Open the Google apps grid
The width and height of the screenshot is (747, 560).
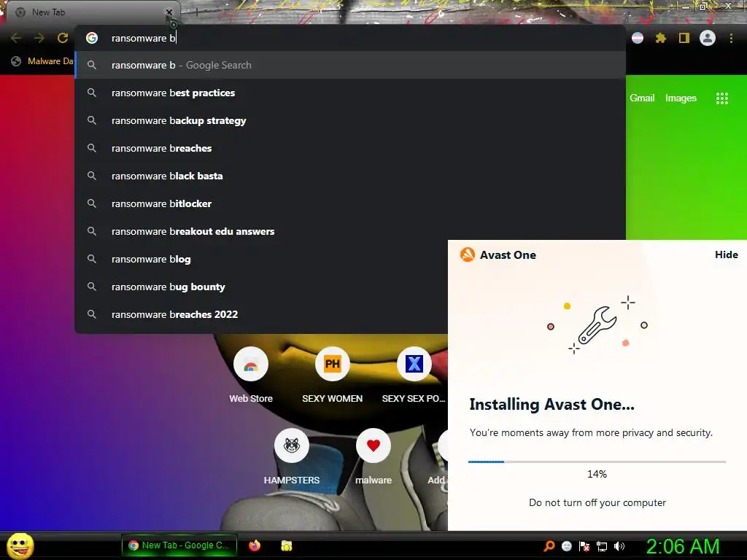point(722,98)
